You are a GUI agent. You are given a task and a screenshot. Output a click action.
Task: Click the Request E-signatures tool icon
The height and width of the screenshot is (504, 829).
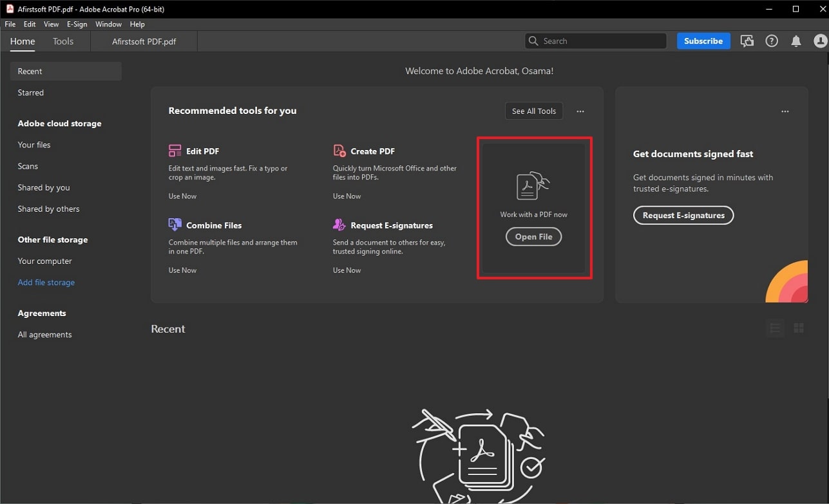[x=339, y=225]
